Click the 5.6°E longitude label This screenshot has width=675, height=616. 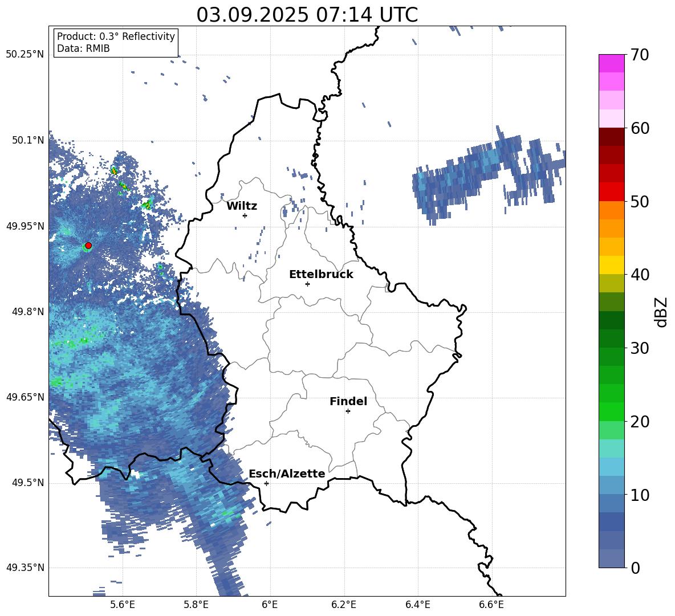tap(123, 605)
